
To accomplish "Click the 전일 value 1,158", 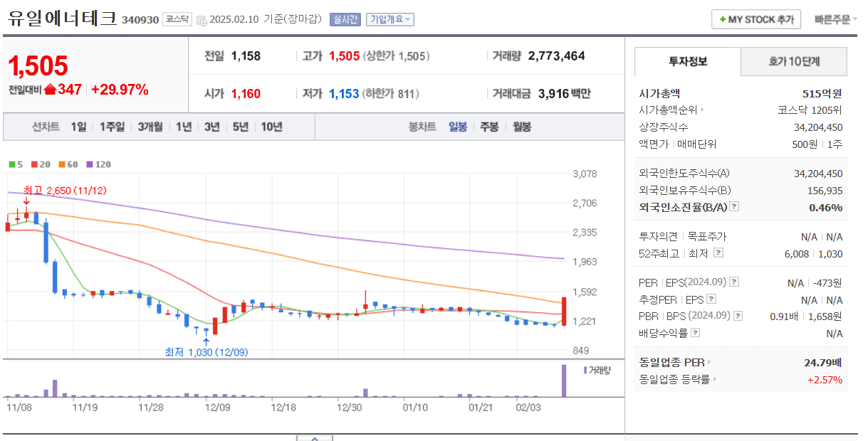I will point(246,56).
